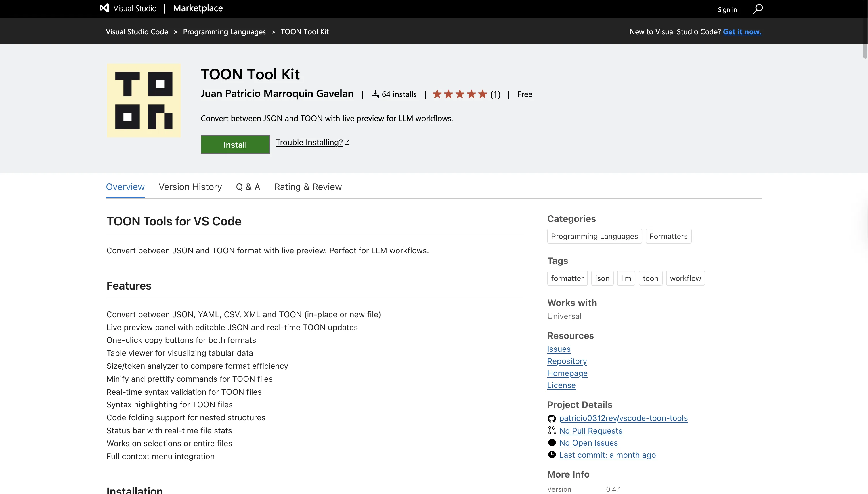Click the five-star rating icons
The height and width of the screenshot is (494, 868).
coord(460,94)
